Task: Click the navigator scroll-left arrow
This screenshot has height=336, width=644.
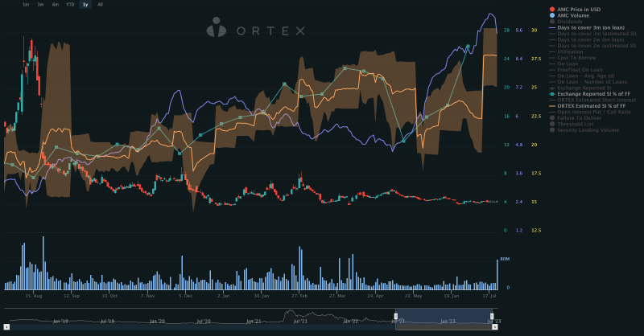Action: 6,327
